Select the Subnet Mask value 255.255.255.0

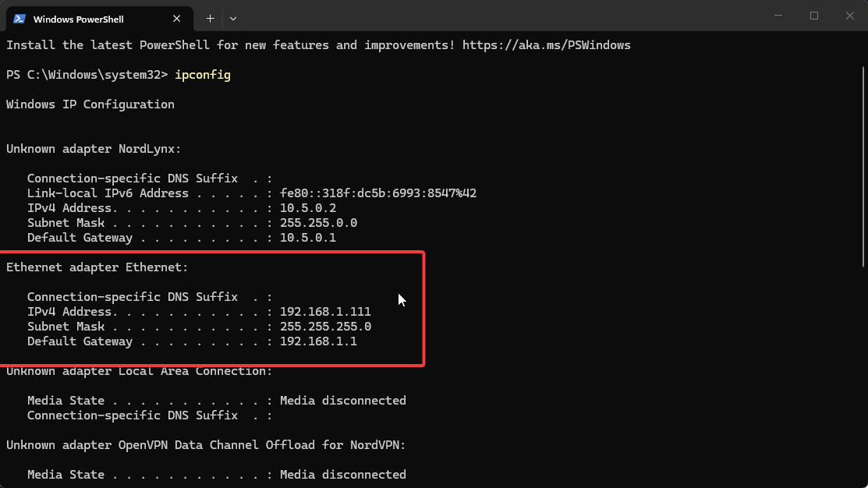tap(325, 326)
